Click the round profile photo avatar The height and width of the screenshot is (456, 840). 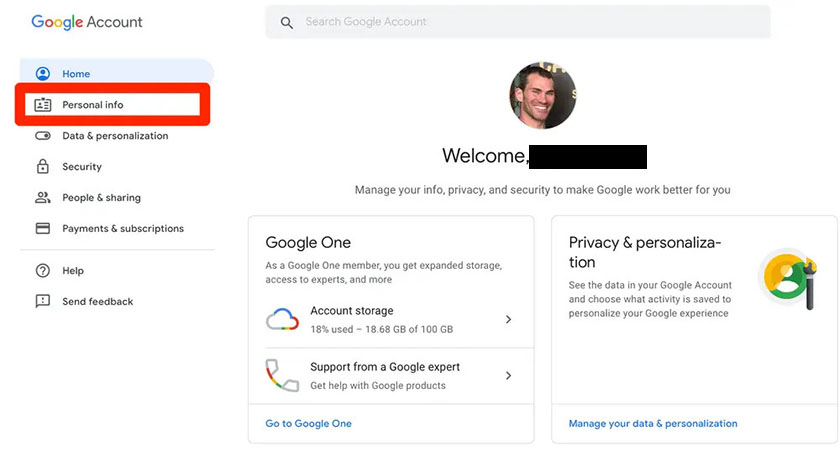[543, 96]
